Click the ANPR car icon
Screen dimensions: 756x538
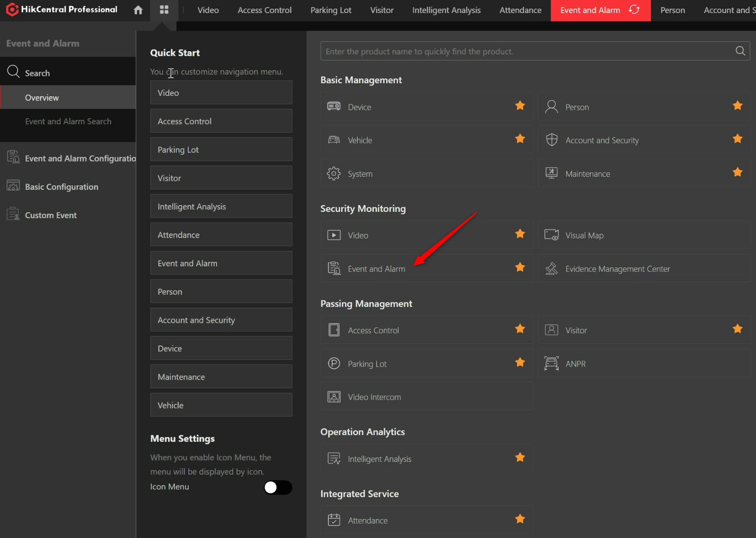[551, 363]
